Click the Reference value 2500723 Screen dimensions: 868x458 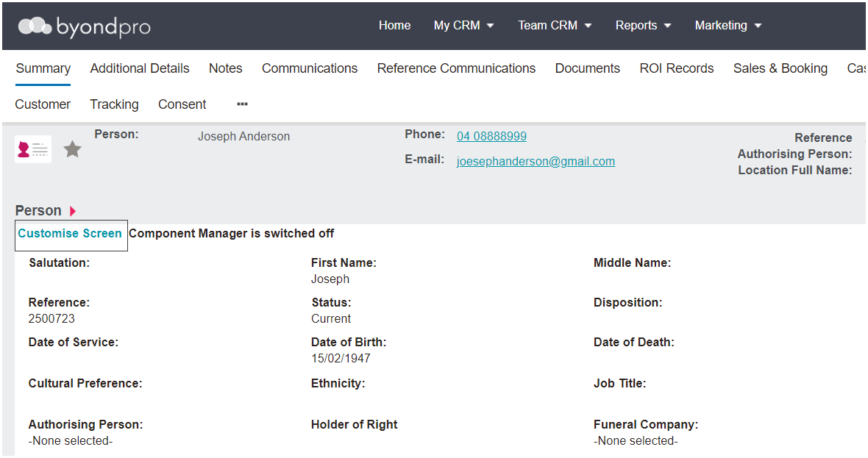[51, 318]
